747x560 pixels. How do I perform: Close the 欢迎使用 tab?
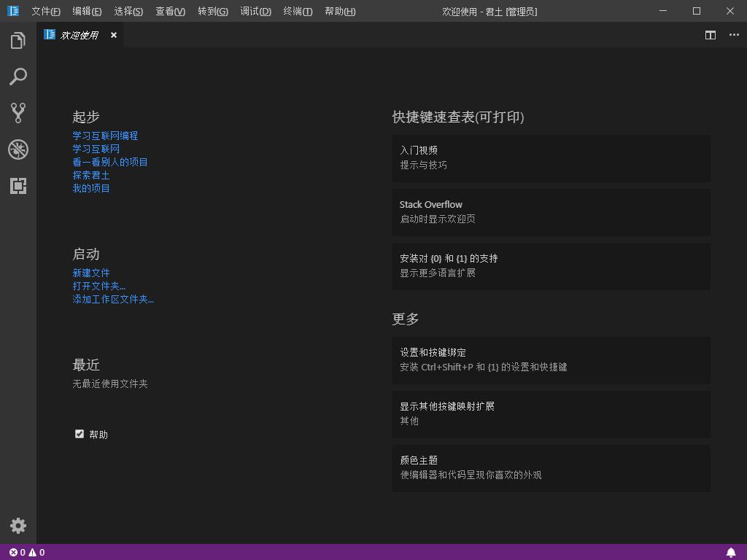coord(114,35)
